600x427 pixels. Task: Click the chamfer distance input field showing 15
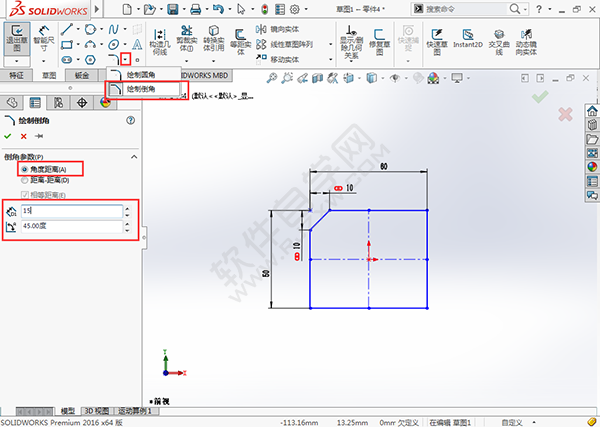coord(72,211)
